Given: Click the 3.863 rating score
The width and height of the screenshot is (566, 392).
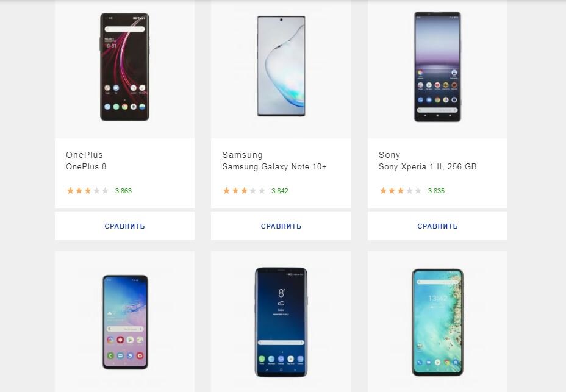Looking at the screenshot, I should point(123,191).
